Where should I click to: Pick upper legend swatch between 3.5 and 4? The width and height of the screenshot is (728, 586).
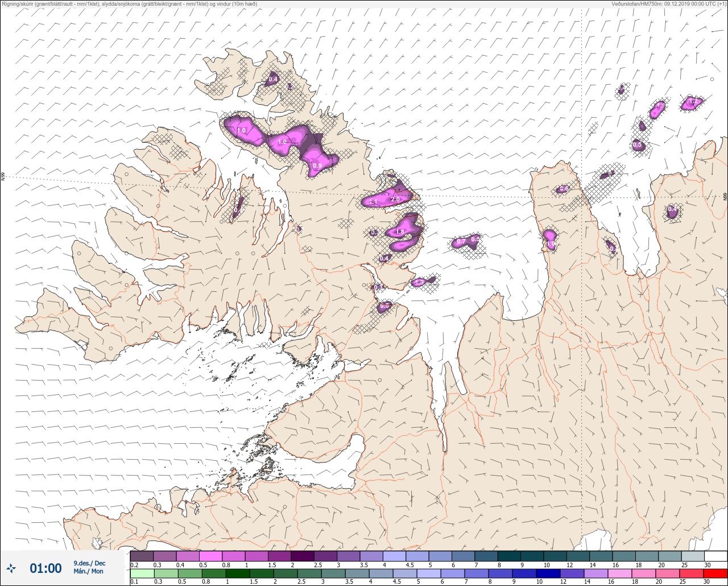coord(371,556)
